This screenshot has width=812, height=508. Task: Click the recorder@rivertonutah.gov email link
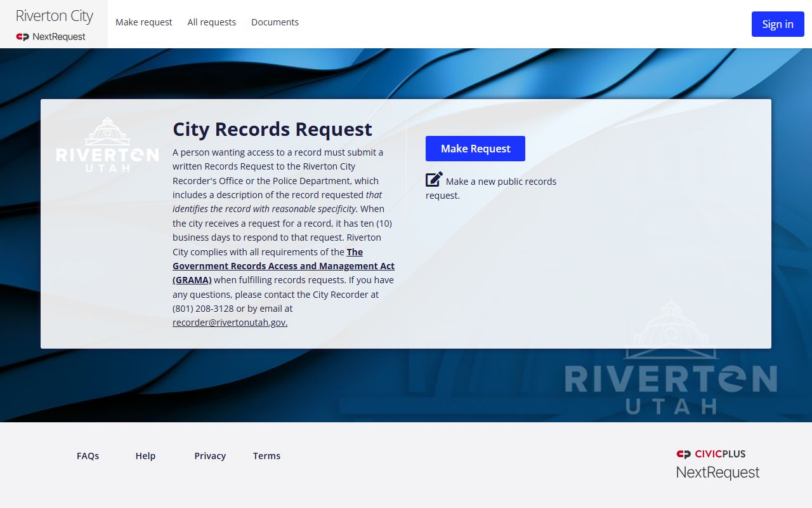click(230, 323)
